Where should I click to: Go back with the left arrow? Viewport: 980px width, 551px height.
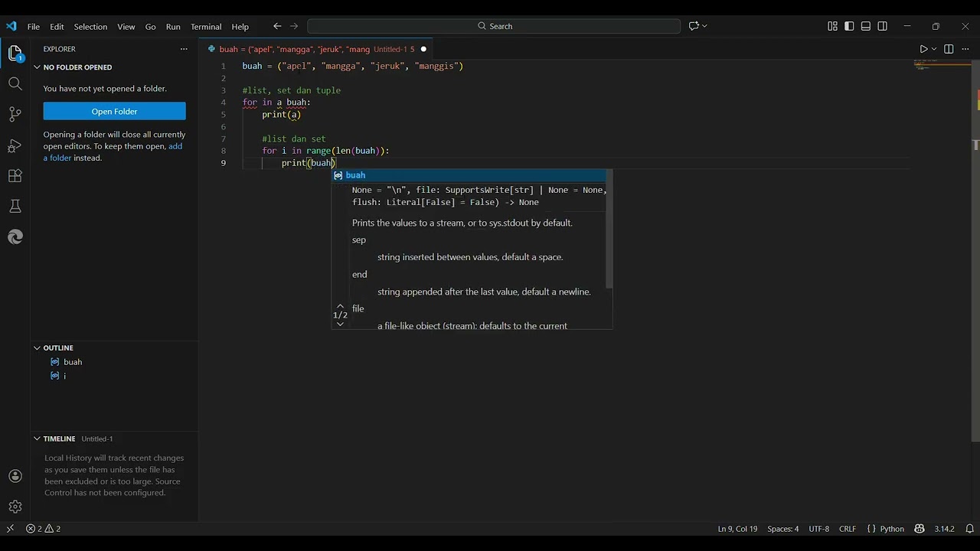[x=277, y=26]
